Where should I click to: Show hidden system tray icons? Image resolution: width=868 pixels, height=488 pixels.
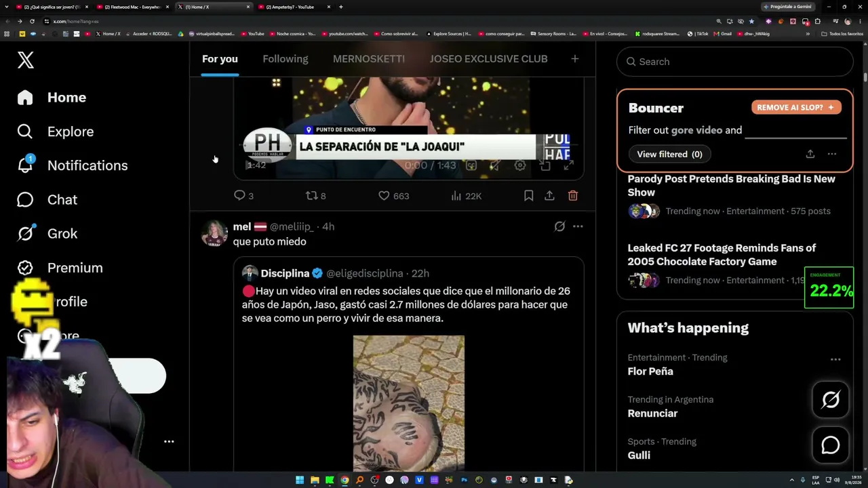tap(793, 481)
